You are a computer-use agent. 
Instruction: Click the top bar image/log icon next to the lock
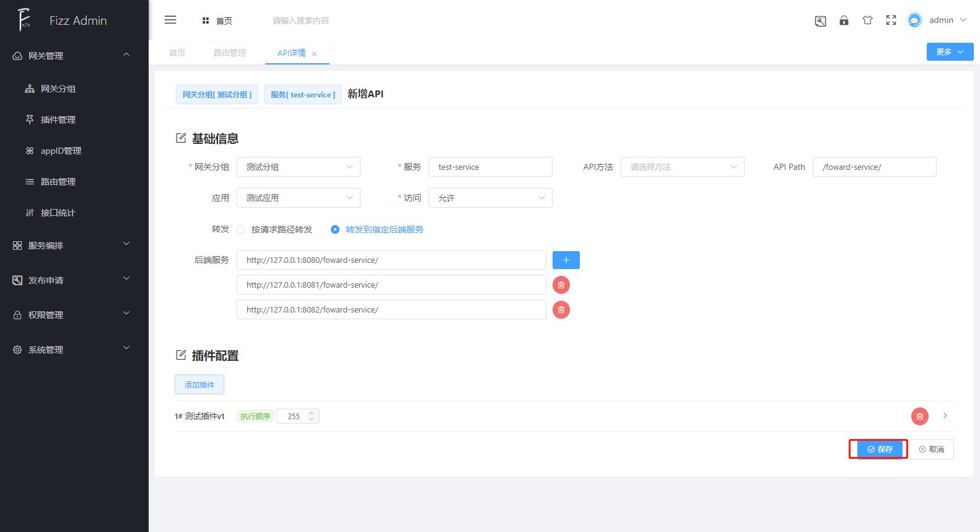click(x=820, y=20)
